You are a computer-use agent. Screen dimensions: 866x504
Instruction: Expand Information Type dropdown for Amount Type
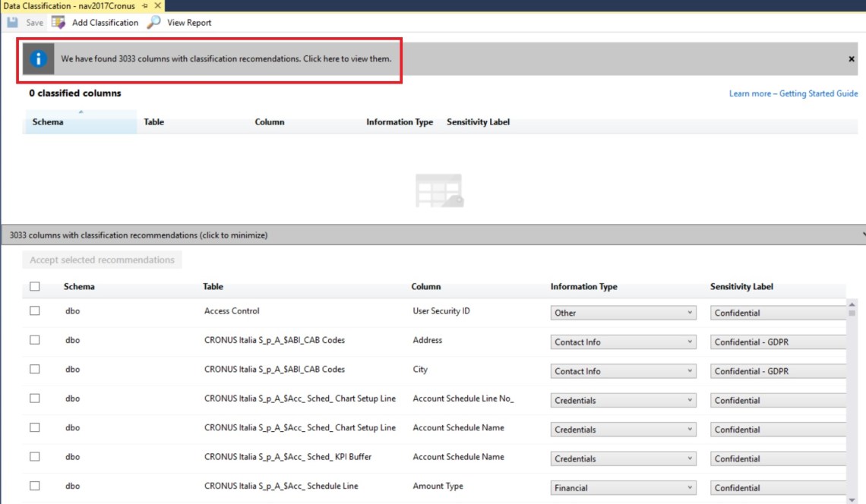(623, 488)
